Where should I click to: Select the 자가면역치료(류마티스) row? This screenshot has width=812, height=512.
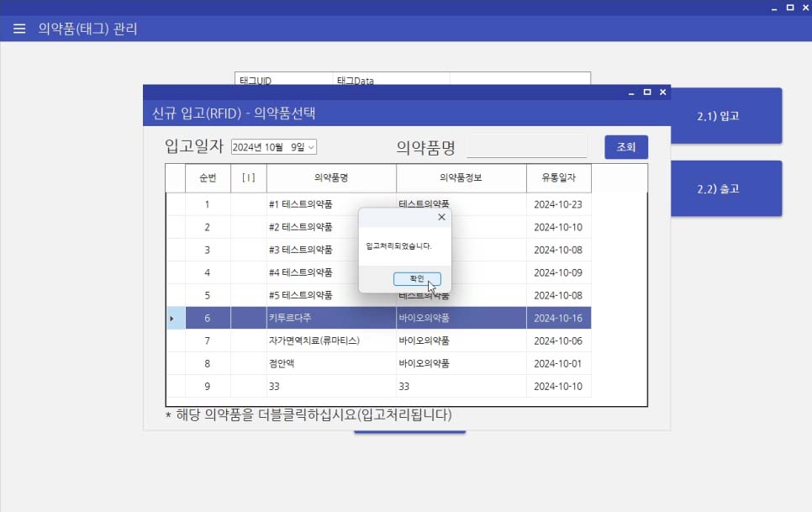(x=378, y=340)
